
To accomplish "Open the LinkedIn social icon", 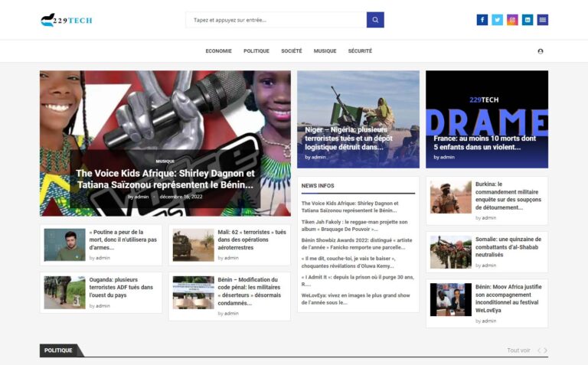I will [x=528, y=20].
